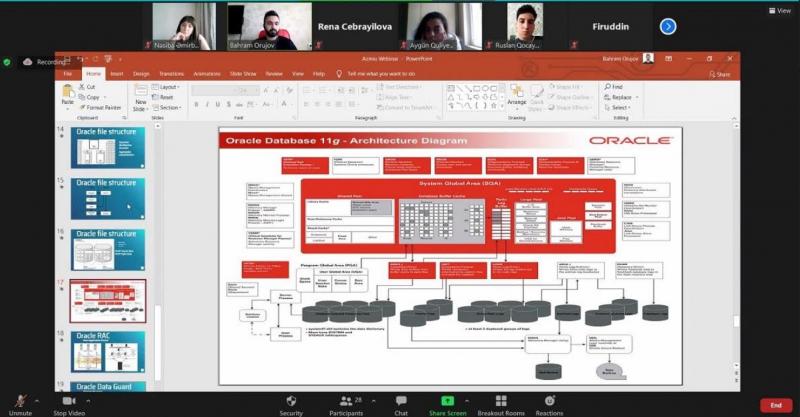Toggle Italic formatting
Screen dimensions: 800x417
coord(207,105)
